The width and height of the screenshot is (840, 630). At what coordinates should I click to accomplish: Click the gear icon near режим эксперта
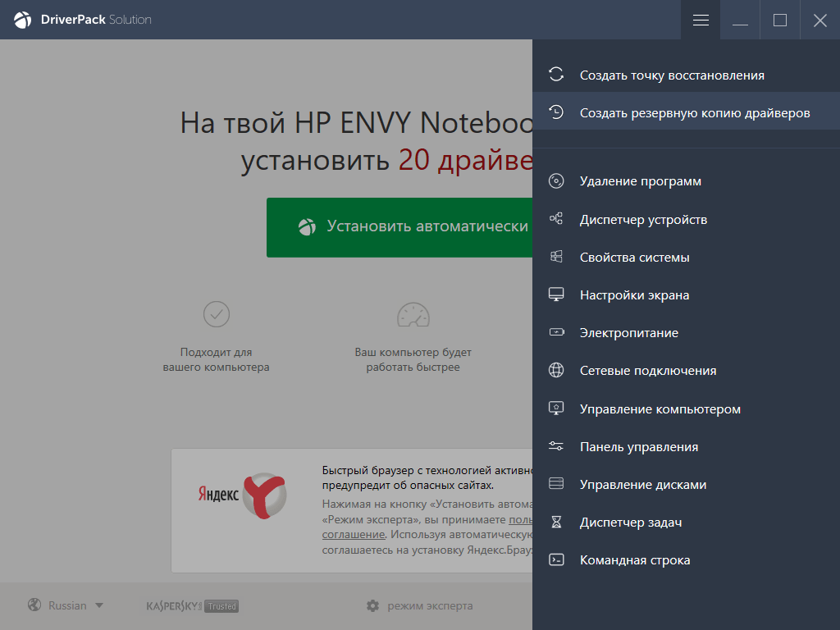[373, 606]
